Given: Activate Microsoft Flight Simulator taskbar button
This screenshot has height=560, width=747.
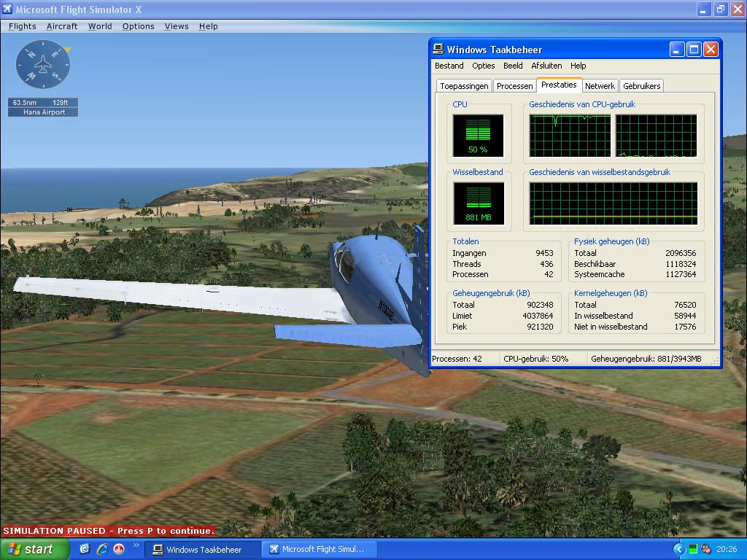Looking at the screenshot, I should click(320, 550).
